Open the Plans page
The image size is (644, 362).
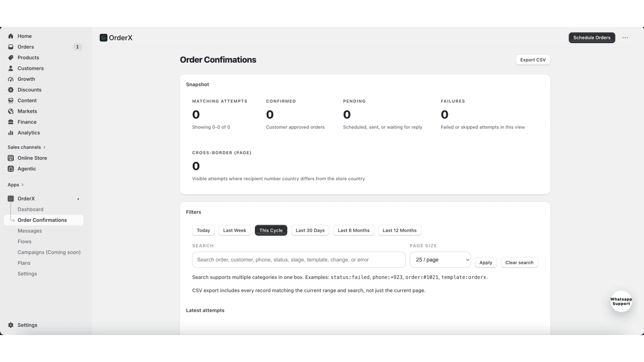24,263
